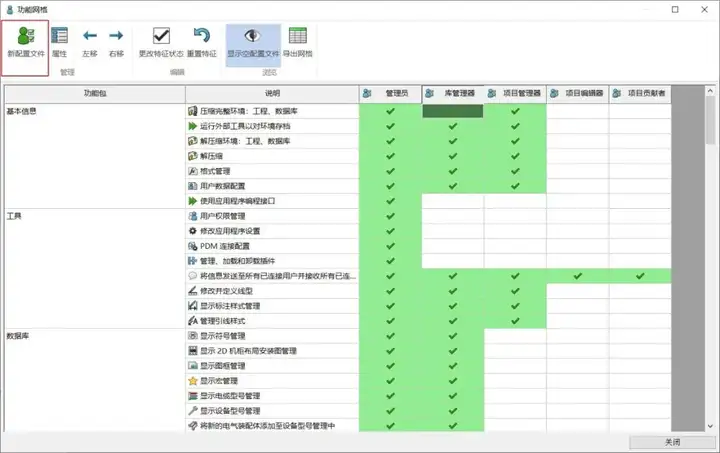Click the green arrow icon beside 使用应用程序编程接口

coord(193,201)
